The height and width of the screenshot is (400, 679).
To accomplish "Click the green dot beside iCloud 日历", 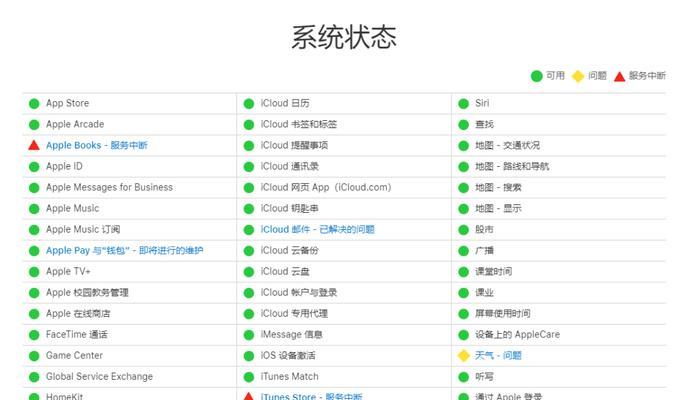I will coord(249,103).
